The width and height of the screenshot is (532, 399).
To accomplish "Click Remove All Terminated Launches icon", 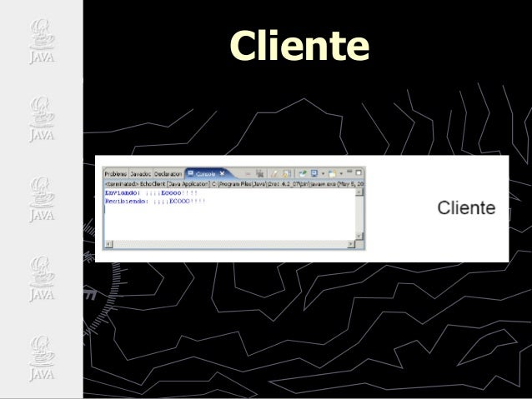I will point(260,173).
